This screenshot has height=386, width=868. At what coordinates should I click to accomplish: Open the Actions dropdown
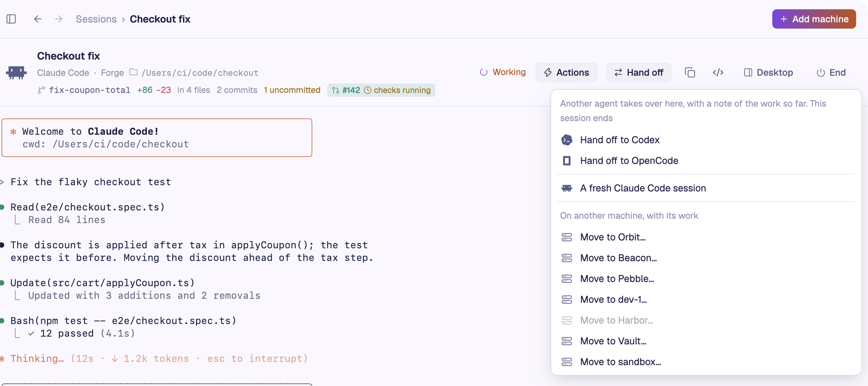point(566,72)
